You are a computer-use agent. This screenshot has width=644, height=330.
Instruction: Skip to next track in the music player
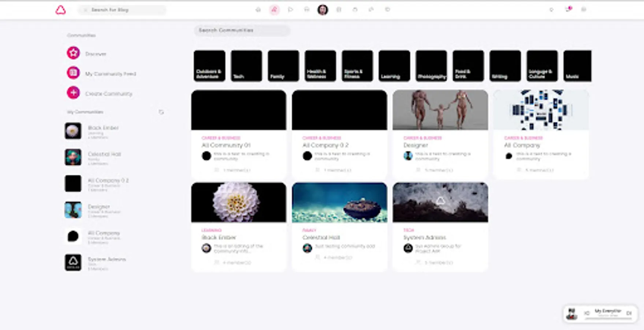click(x=629, y=313)
